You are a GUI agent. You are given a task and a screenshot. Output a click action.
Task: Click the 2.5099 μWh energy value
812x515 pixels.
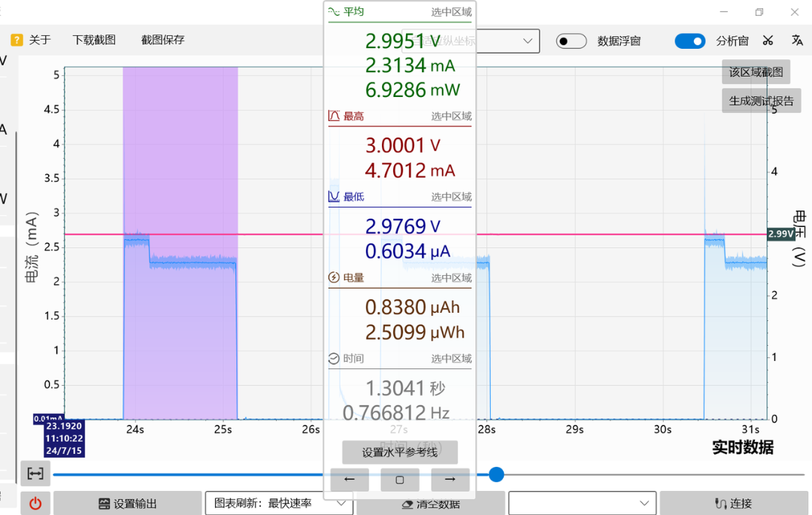415,332
